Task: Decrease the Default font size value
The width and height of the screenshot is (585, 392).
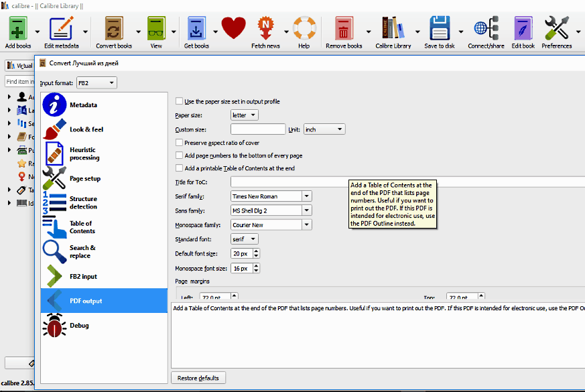Action: 256,256
